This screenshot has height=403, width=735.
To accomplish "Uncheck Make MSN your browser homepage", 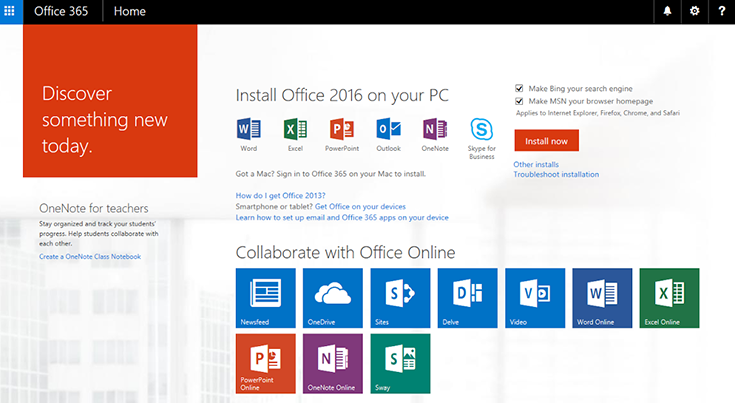I will pos(519,101).
